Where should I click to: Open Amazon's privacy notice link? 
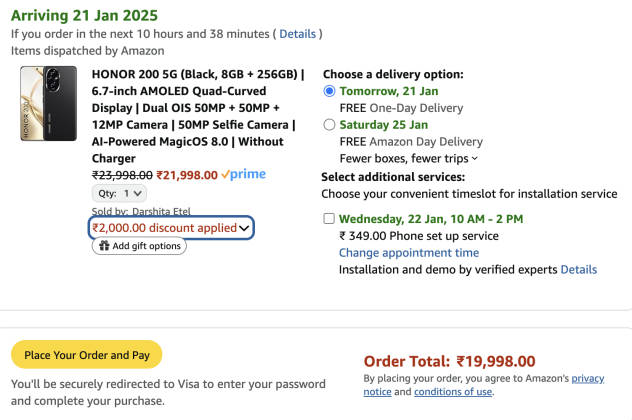coord(587,379)
